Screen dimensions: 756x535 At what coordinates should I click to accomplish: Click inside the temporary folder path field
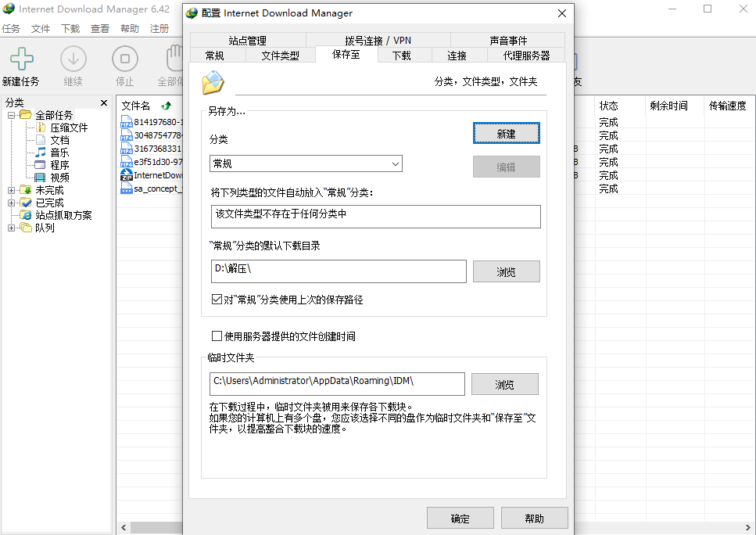tap(336, 384)
